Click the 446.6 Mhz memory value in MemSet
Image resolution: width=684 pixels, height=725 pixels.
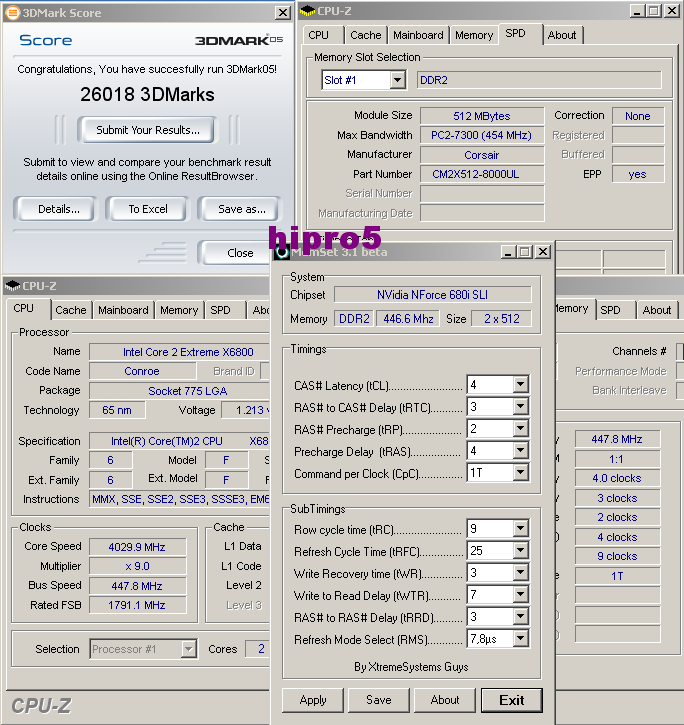point(408,319)
